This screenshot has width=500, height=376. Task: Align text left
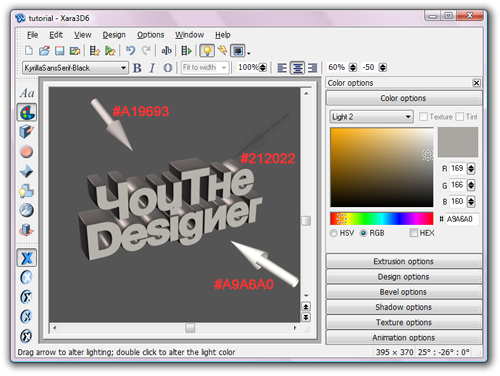coord(282,68)
